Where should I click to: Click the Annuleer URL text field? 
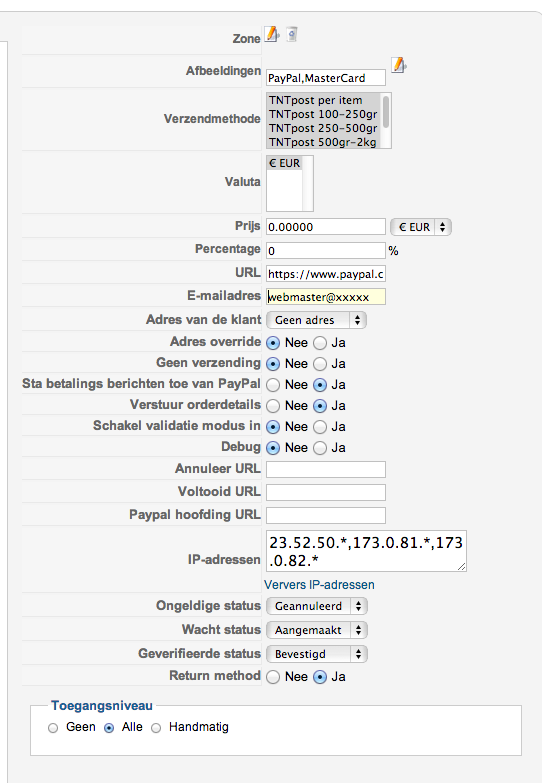click(x=326, y=469)
